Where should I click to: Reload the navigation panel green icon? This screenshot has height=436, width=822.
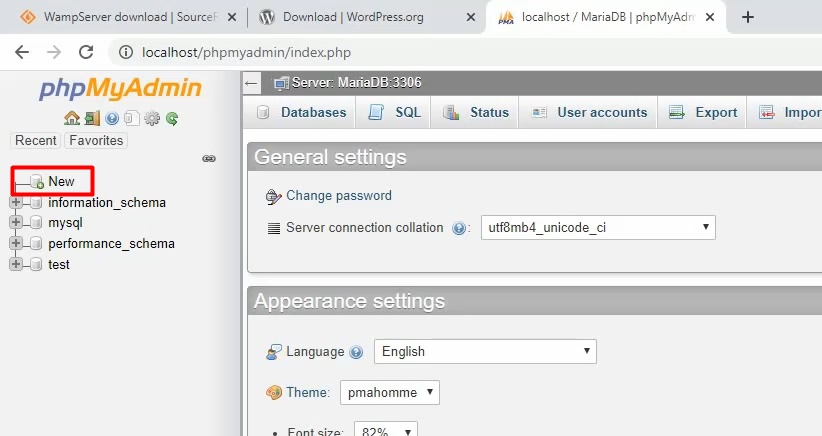click(x=172, y=118)
